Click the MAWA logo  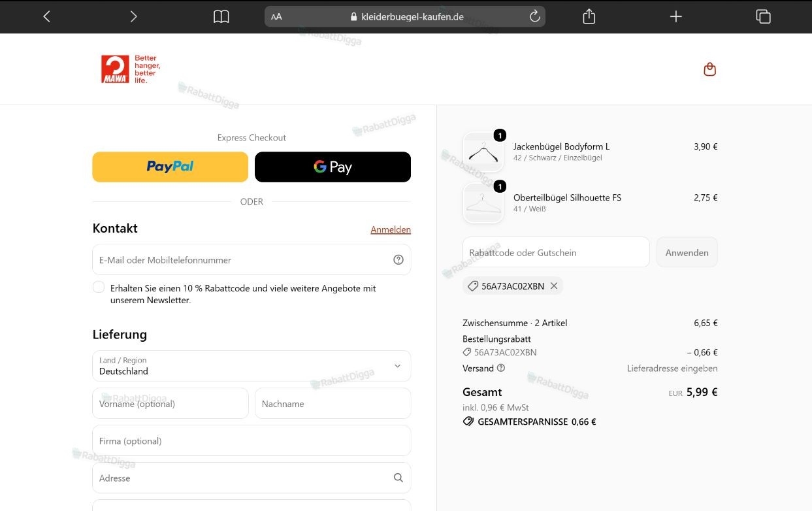130,69
